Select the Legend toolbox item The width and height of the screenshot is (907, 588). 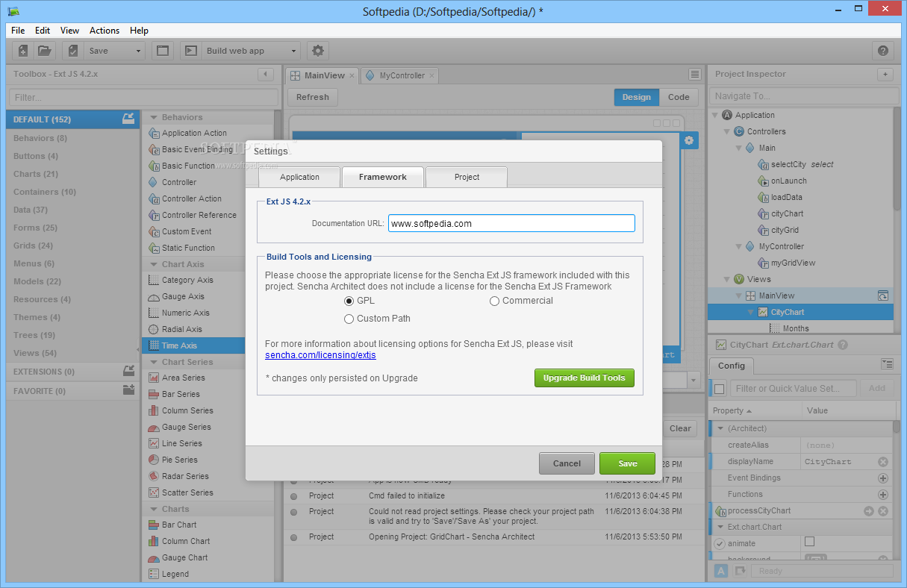click(175, 574)
